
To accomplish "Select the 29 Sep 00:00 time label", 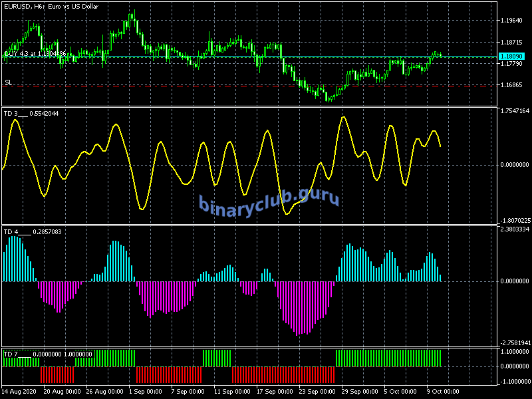I will point(358,391).
